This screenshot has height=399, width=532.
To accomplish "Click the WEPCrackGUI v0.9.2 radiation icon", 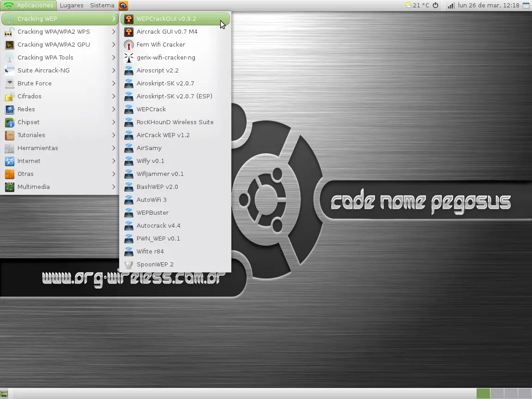I will coord(128,19).
